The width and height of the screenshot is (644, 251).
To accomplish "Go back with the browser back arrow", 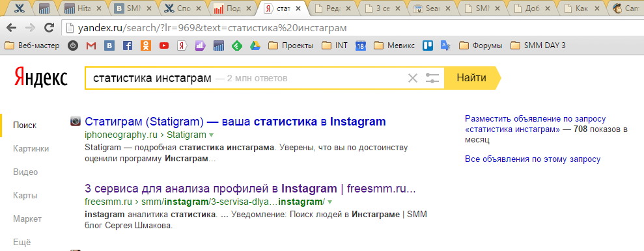I will (x=11, y=28).
